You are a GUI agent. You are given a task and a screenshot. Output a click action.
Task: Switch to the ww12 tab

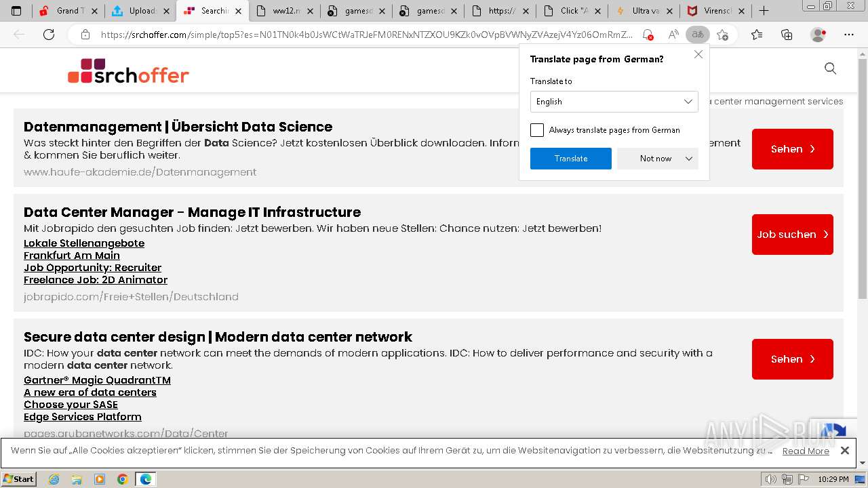285,11
